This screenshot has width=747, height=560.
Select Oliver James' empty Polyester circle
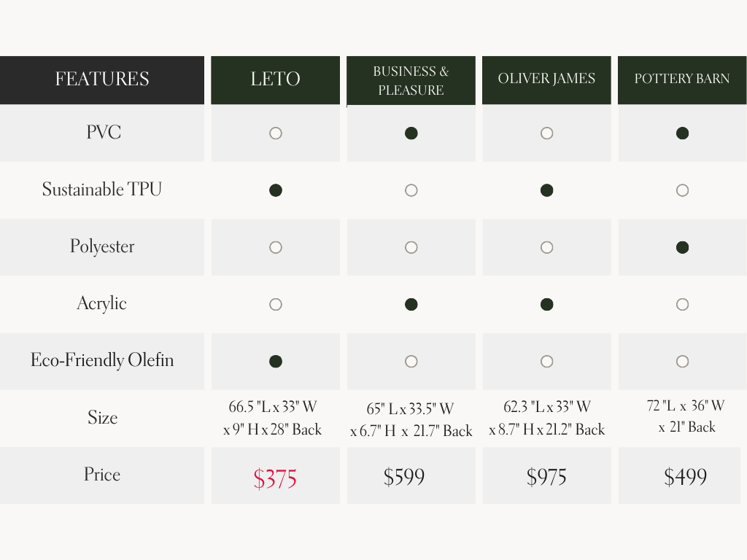click(547, 247)
